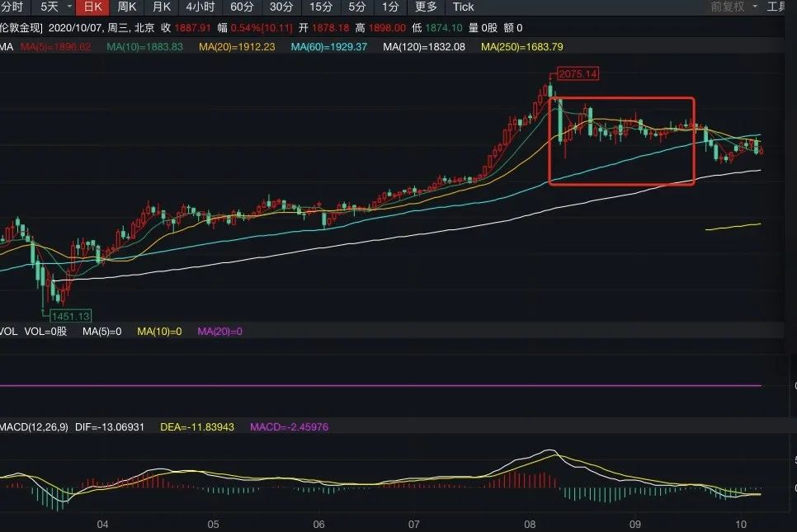Open the 更多 more timeframes menu
This screenshot has height=532, width=797.
click(x=426, y=7)
